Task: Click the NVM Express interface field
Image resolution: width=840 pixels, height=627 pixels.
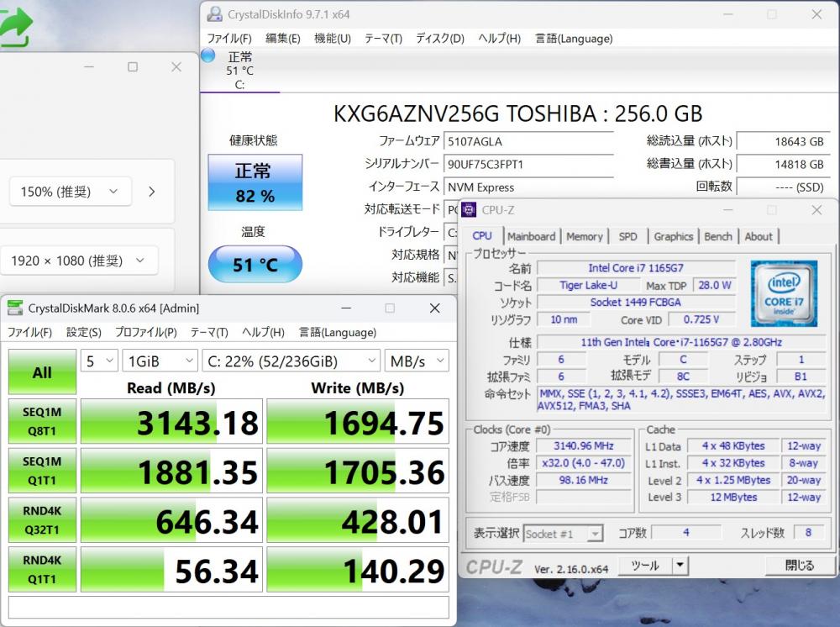Action: click(x=528, y=187)
